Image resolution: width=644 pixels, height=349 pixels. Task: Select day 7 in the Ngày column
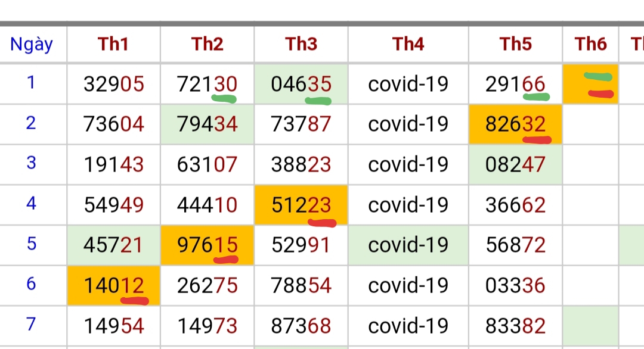point(31,325)
